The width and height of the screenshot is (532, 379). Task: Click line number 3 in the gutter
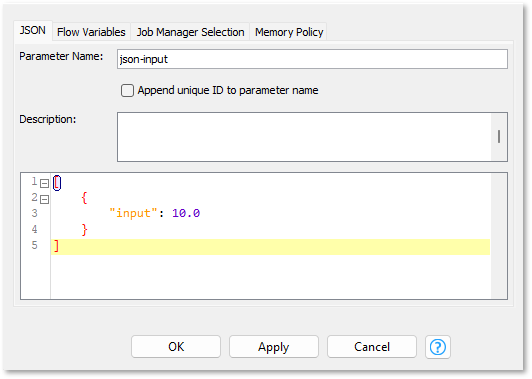(x=35, y=213)
